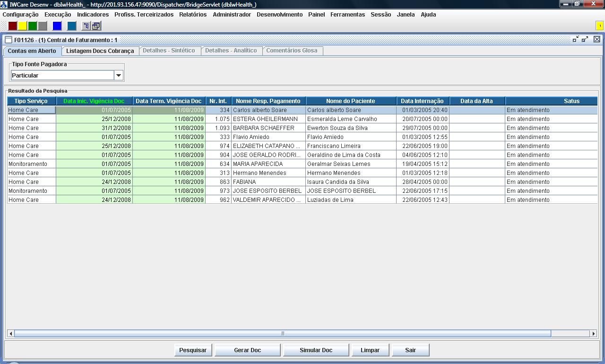Click the Simular Doc button
The image size is (605, 364).
[316, 350]
